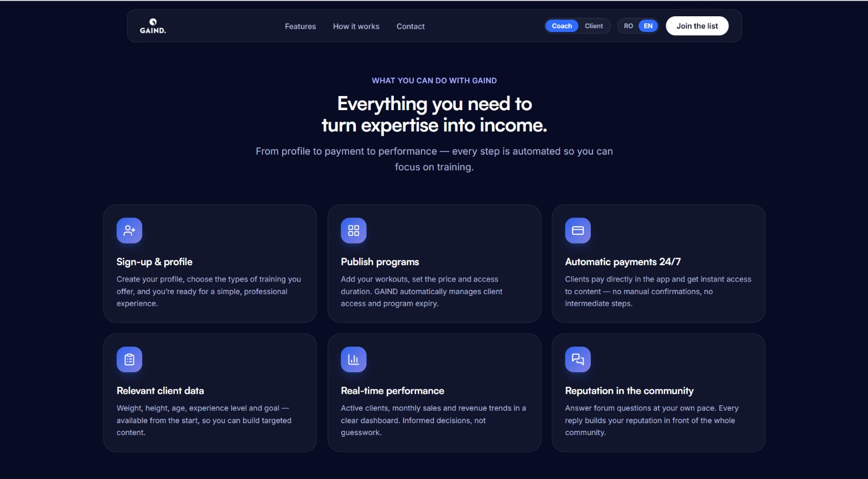Click the Join the list button
The width and height of the screenshot is (868, 479).
point(697,26)
